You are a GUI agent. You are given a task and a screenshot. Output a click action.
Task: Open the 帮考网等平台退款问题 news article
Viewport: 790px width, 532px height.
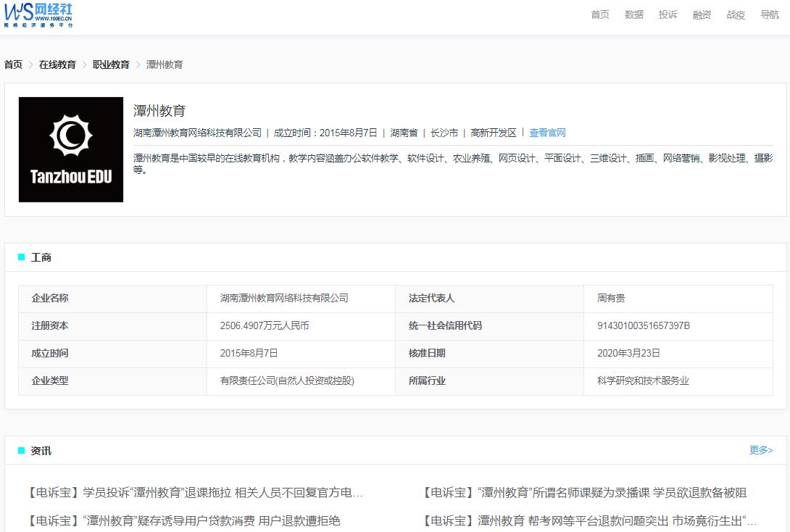(588, 518)
